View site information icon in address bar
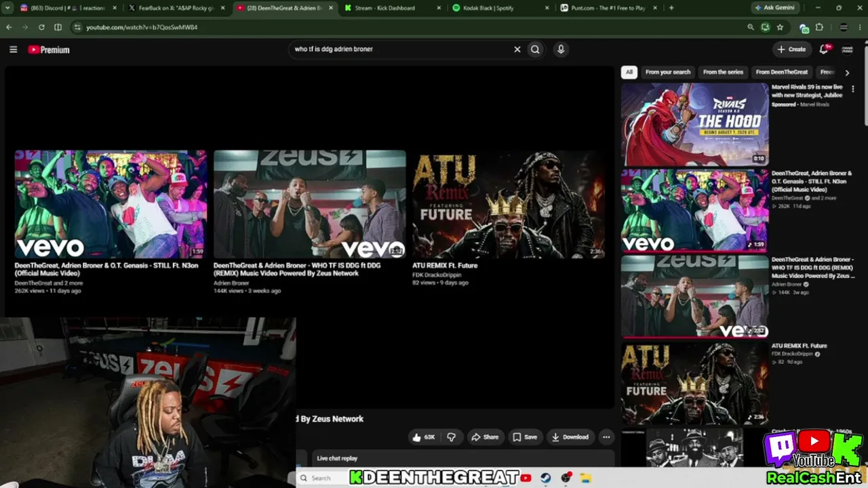The image size is (868, 488). tap(77, 27)
